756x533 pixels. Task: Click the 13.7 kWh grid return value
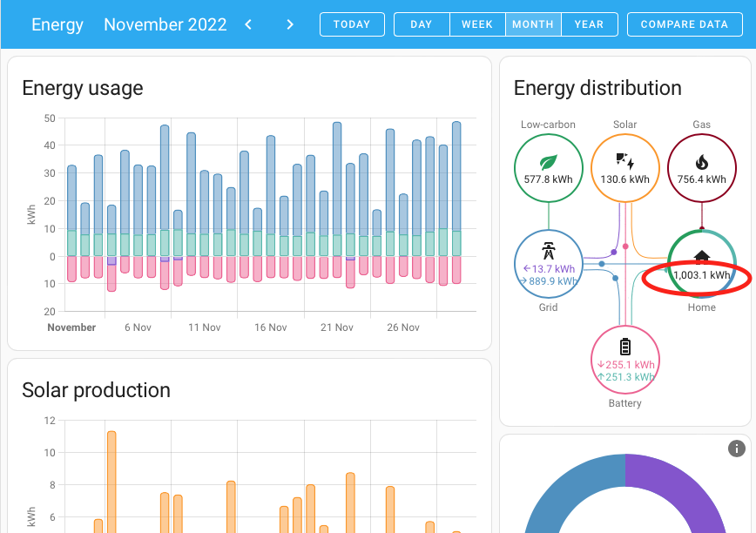tap(550, 269)
